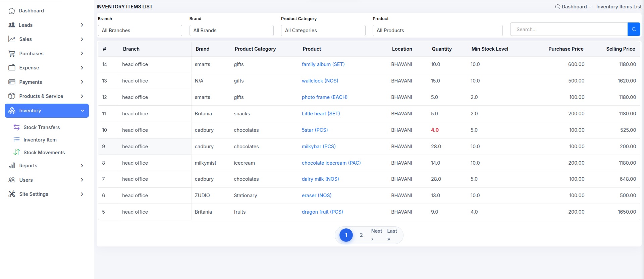Viewport: 644px width, 279px height.
Task: Open the All Brands dropdown
Action: coord(231,31)
